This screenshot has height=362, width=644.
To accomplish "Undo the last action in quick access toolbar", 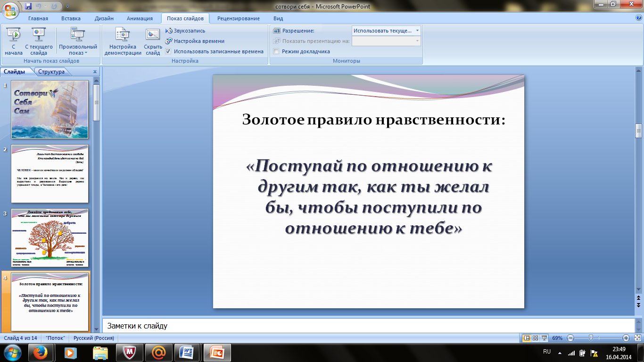I will point(40,6).
